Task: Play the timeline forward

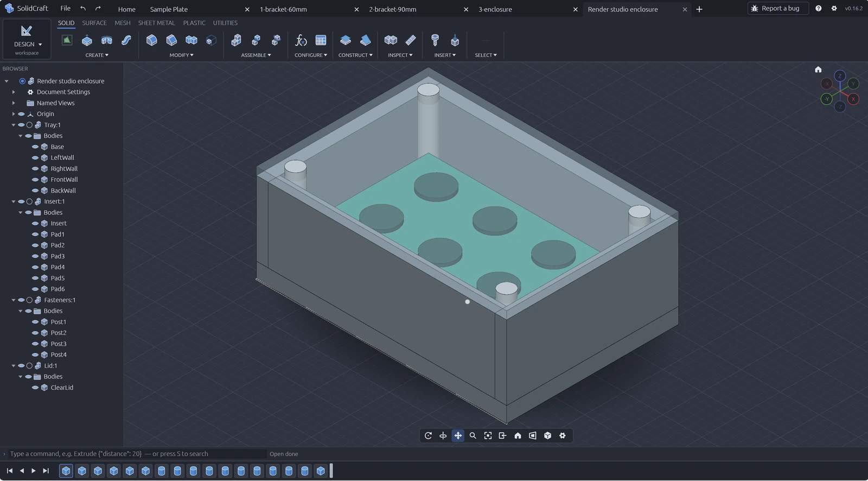Action: pos(34,471)
